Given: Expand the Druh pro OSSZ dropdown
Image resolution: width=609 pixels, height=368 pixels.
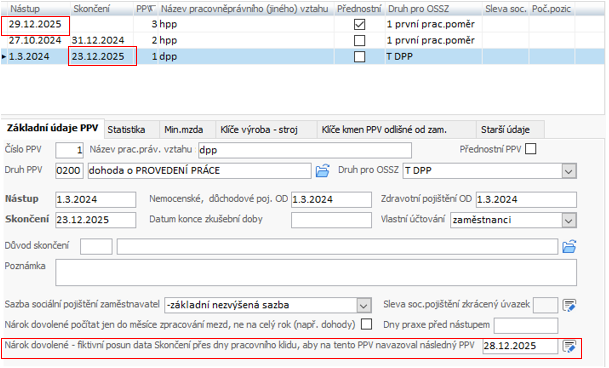Looking at the screenshot, I should pos(569,171).
